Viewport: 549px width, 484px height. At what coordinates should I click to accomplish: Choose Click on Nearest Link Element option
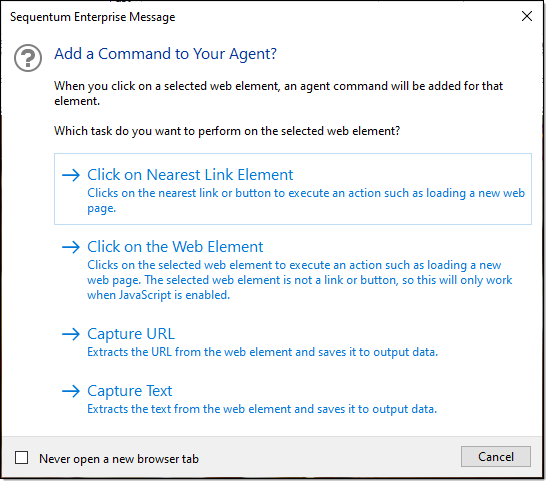[293, 189]
